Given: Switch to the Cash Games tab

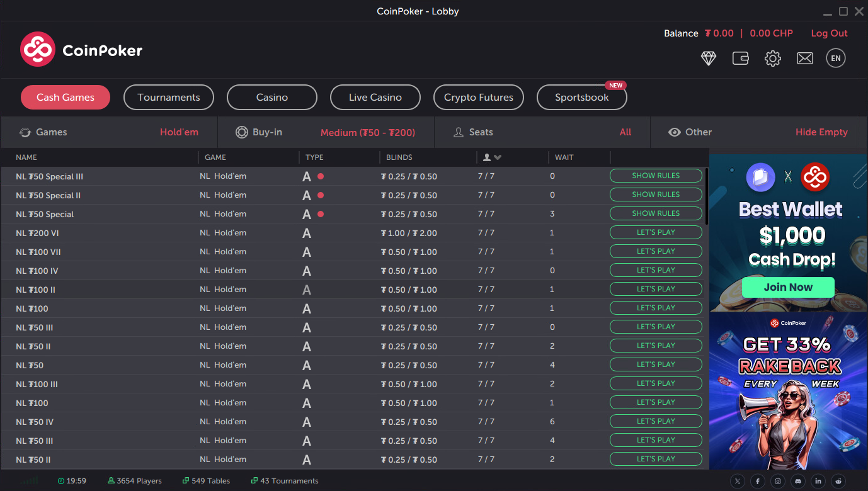Looking at the screenshot, I should [x=66, y=97].
